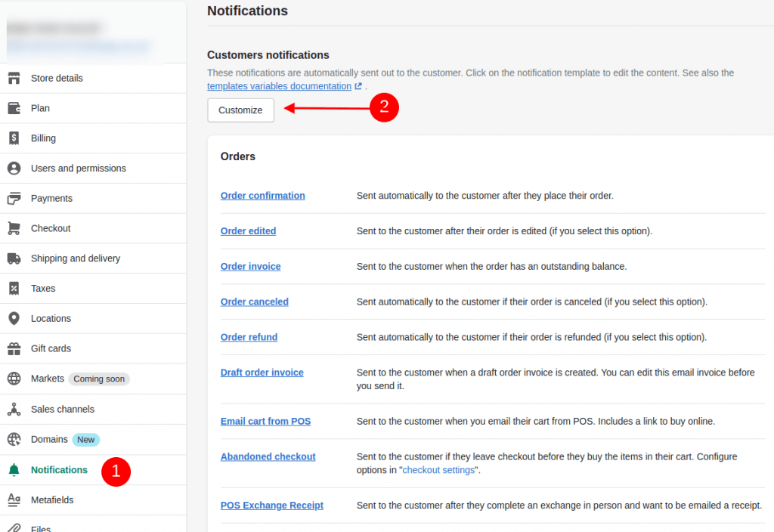Click the Coming soon badge beside Markets
774x532 pixels.
coord(99,379)
